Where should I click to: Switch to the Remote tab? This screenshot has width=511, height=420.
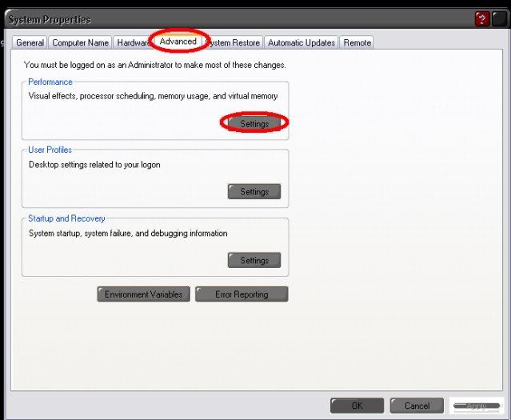pos(357,43)
